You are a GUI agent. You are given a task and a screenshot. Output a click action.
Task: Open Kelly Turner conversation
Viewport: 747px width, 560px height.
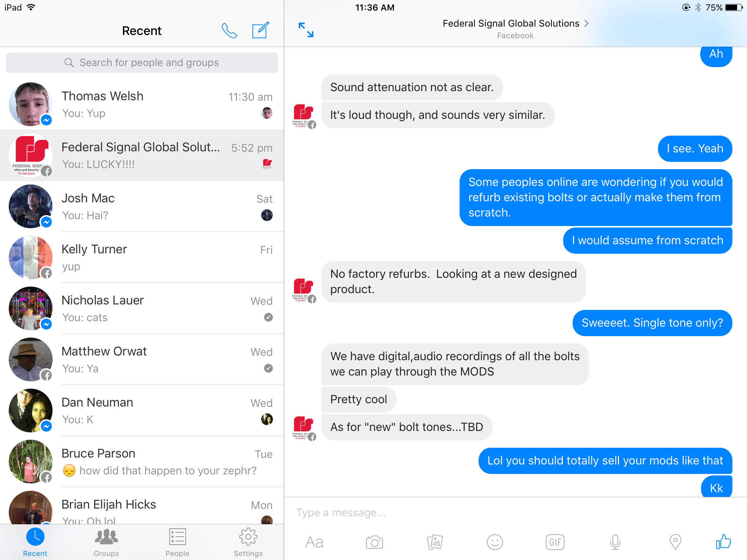(142, 257)
